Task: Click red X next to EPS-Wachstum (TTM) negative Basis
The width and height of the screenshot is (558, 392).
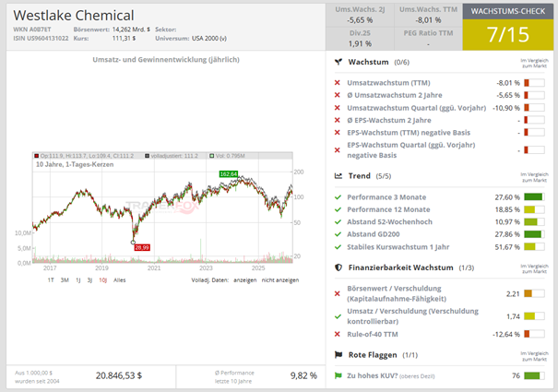Action: coord(338,133)
